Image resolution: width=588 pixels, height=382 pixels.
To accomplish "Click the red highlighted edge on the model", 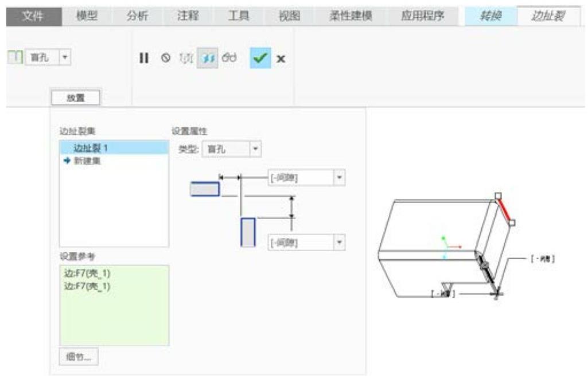I will (503, 209).
